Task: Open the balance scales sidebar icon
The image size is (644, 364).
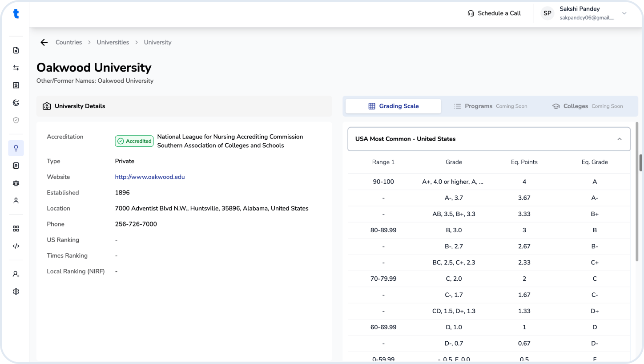Action: [x=16, y=183]
